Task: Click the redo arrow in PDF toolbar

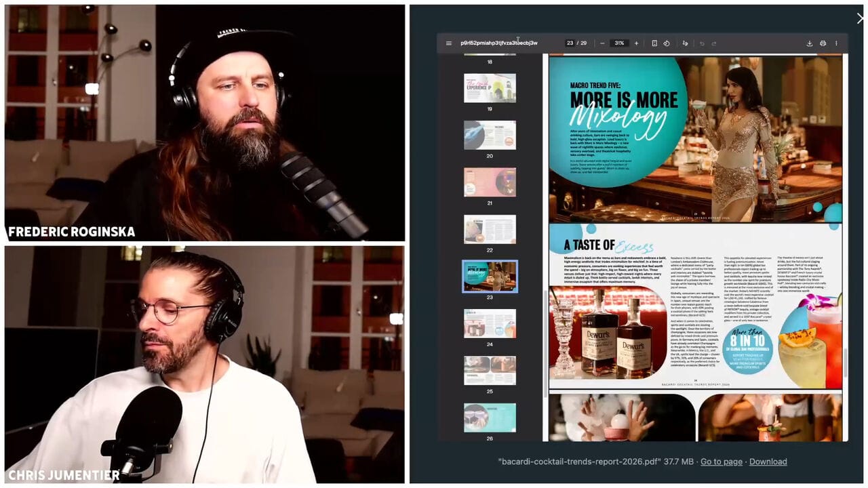Action: (x=714, y=43)
